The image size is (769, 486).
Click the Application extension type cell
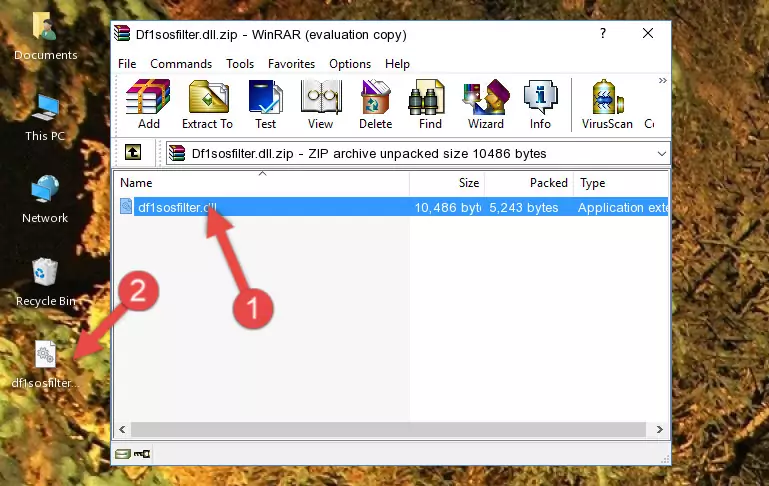[x=622, y=208]
